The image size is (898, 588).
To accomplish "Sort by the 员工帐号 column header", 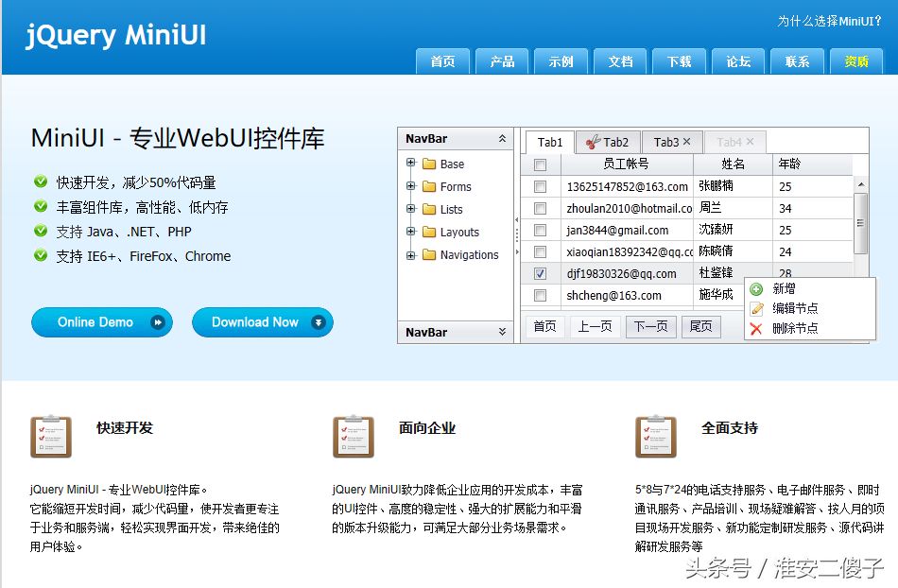I will pyautogui.click(x=627, y=164).
